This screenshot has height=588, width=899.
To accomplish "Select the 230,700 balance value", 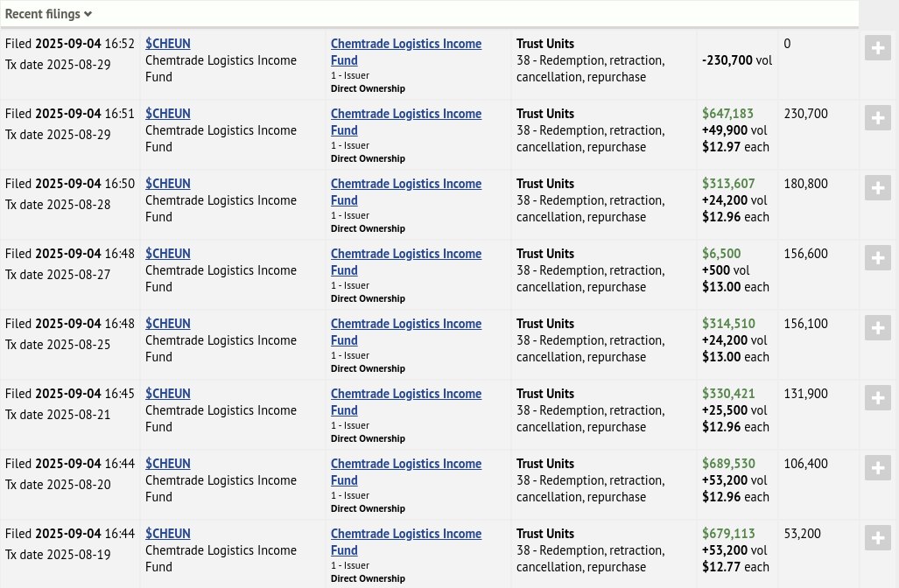I will tap(805, 114).
